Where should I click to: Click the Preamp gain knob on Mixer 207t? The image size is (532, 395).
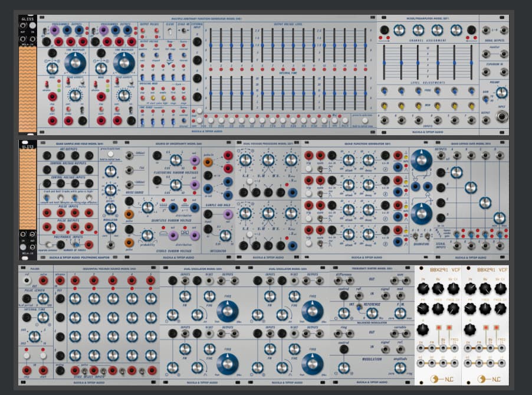(501, 93)
